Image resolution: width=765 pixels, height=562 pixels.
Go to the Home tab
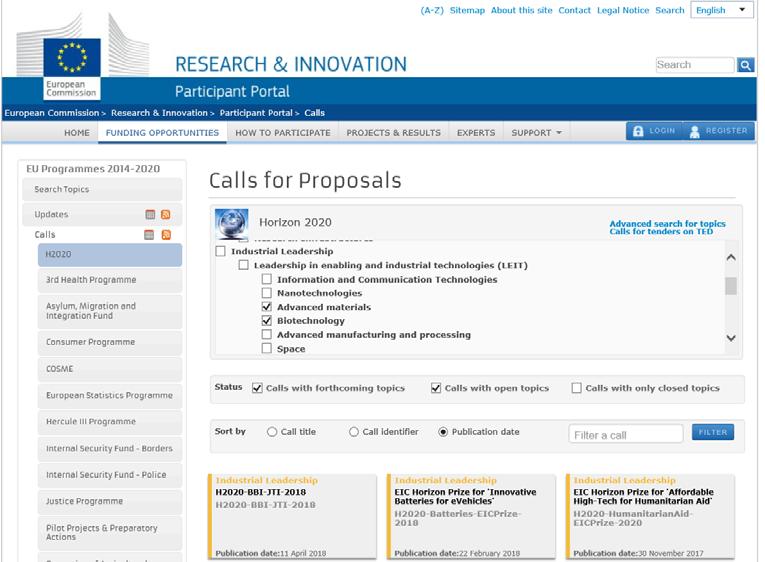77,133
